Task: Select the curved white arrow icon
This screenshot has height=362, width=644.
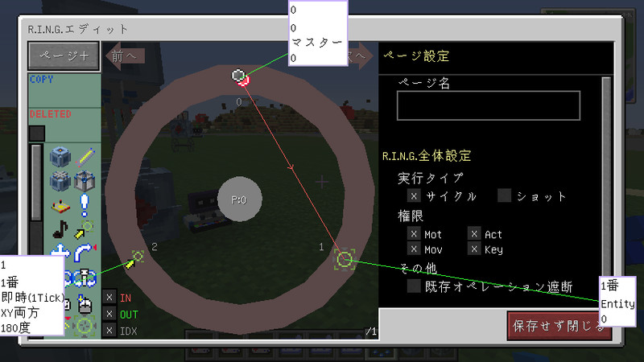Action: [x=85, y=252]
